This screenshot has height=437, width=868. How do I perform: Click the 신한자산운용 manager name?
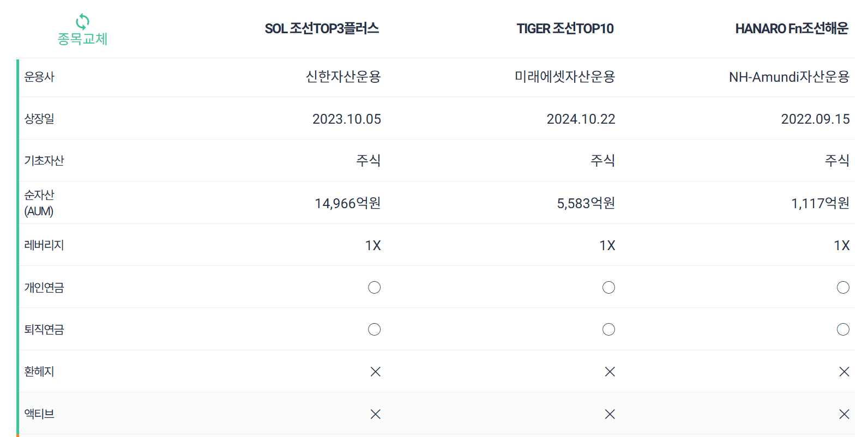pyautogui.click(x=343, y=77)
